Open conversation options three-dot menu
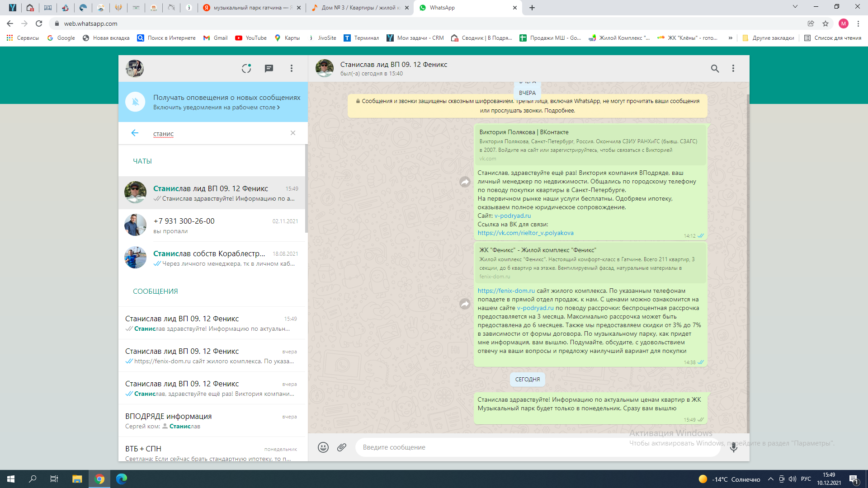 (733, 68)
